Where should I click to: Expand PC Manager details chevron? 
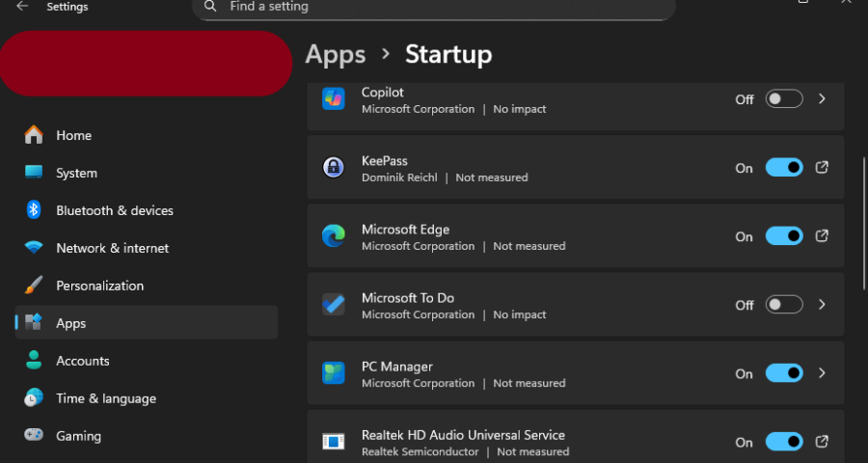coord(822,373)
